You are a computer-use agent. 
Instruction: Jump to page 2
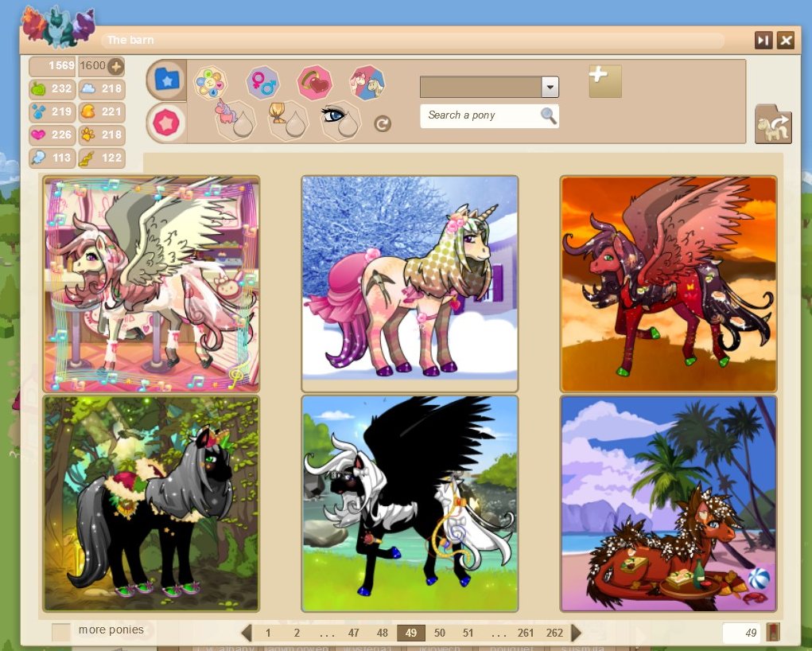point(297,633)
